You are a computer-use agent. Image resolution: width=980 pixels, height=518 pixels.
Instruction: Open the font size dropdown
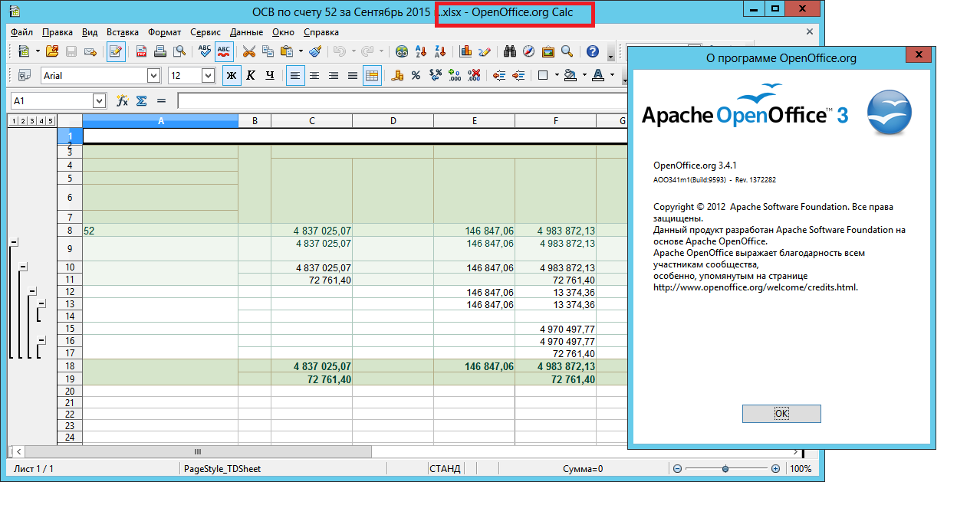click(208, 75)
